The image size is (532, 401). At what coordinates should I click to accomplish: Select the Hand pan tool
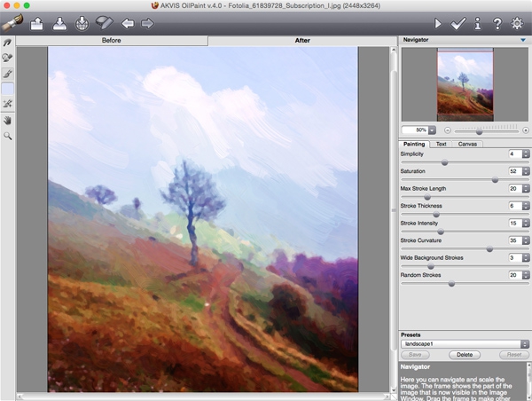(x=7, y=121)
